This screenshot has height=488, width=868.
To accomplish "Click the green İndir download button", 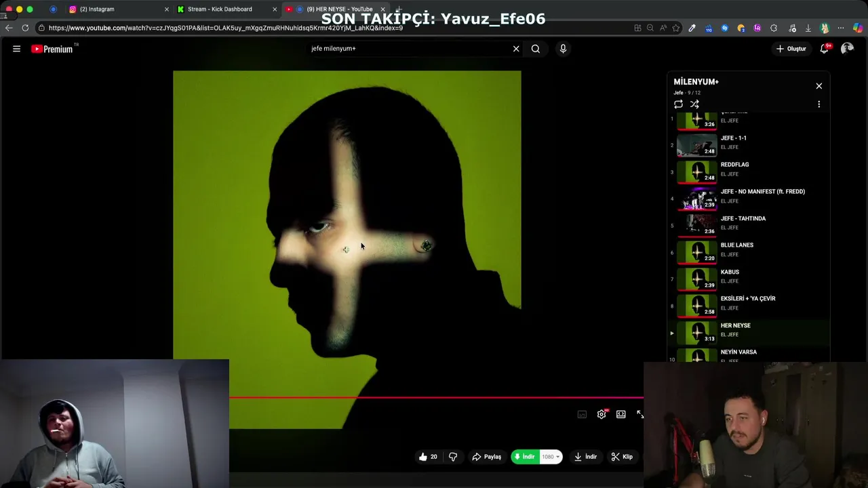I will pos(525,457).
